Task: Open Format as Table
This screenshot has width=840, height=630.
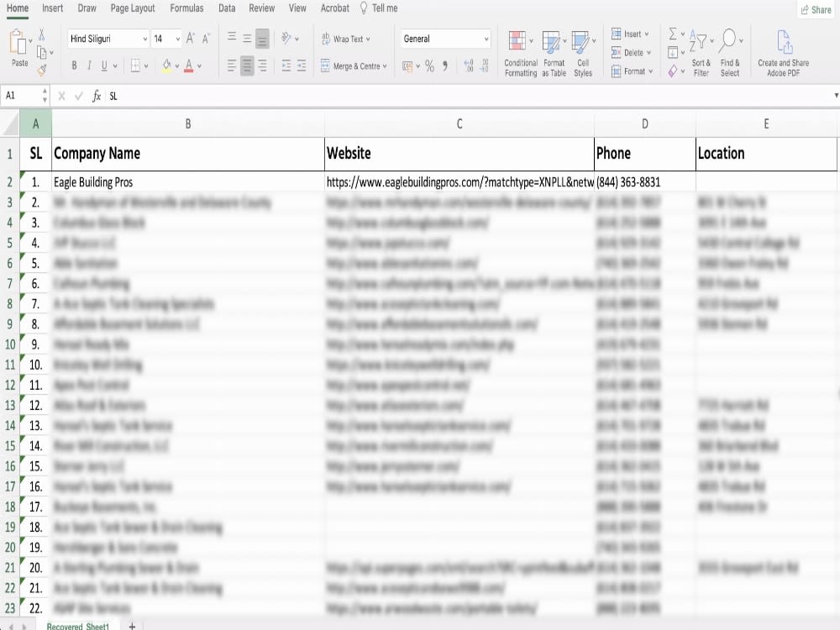Action: pos(554,54)
